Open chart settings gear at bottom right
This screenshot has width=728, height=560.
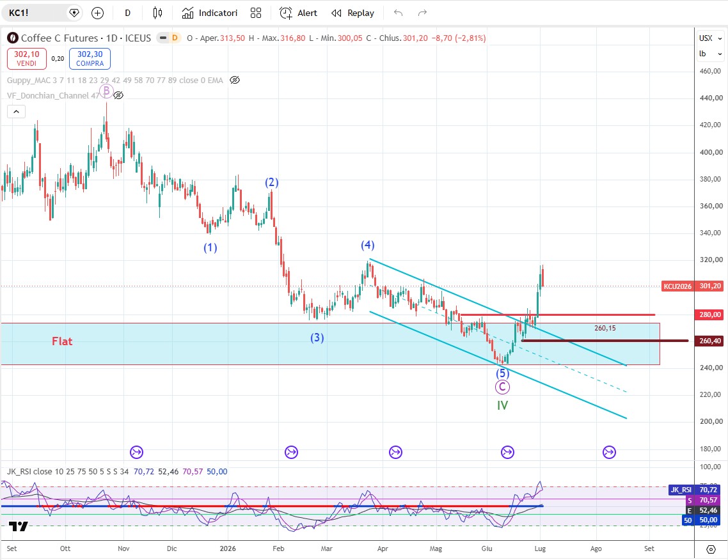tap(711, 549)
